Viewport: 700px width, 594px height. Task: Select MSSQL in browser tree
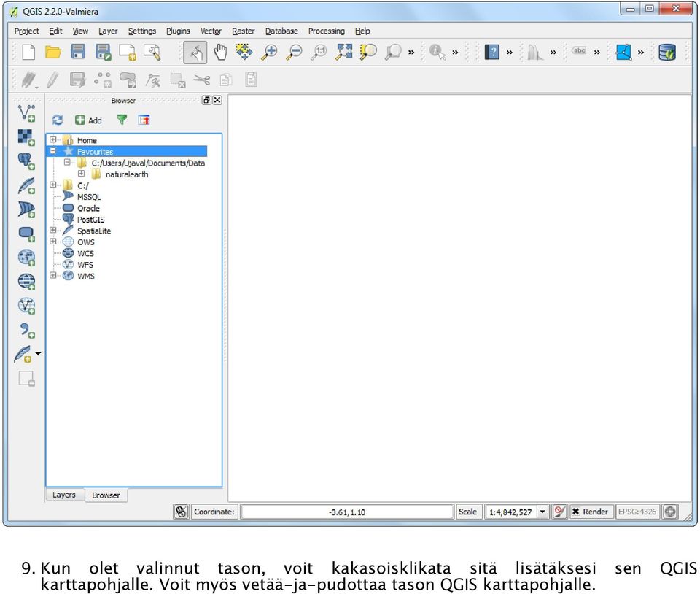89,196
